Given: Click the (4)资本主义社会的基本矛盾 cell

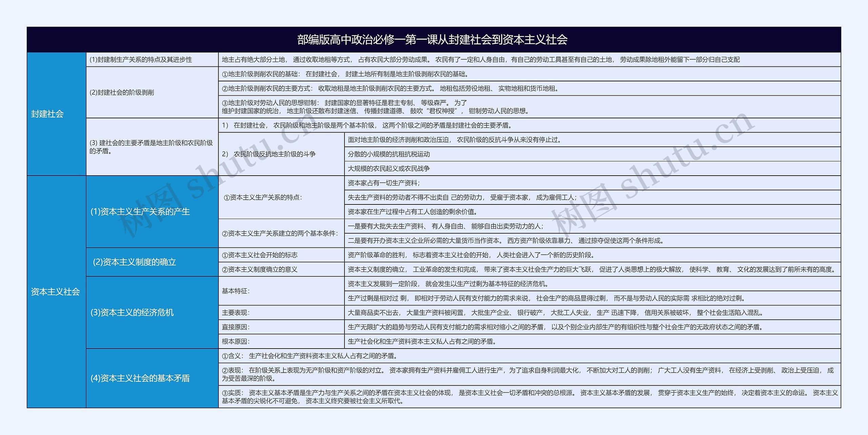Looking at the screenshot, I should [x=152, y=378].
